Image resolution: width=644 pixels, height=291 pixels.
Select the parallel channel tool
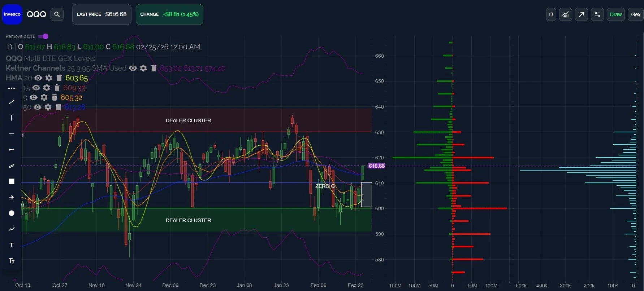click(12, 166)
